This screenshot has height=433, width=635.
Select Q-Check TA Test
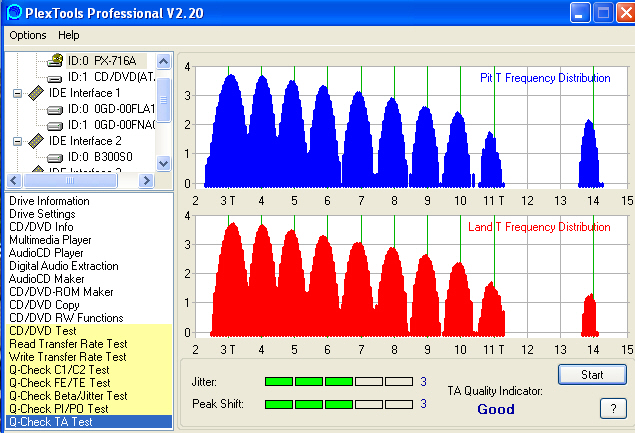pyautogui.click(x=89, y=422)
